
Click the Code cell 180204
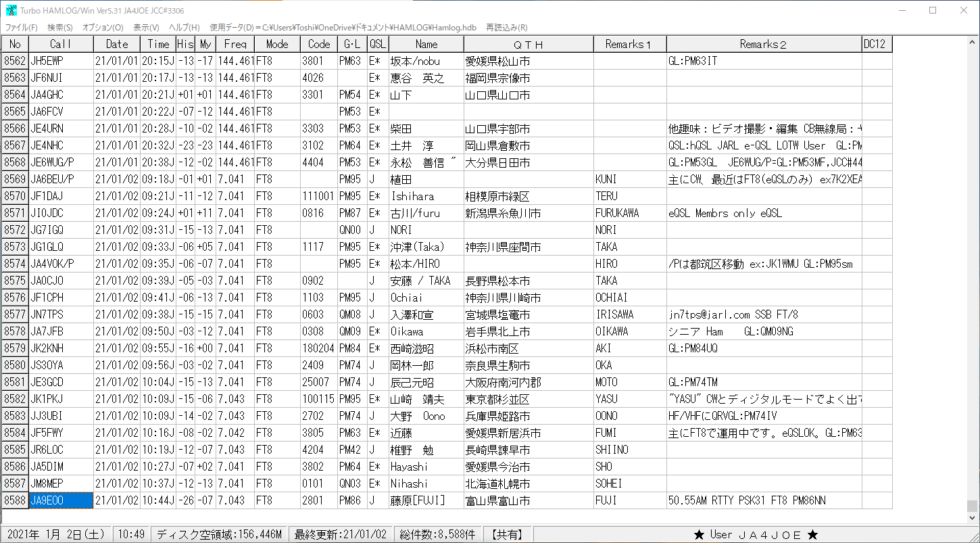319,348
